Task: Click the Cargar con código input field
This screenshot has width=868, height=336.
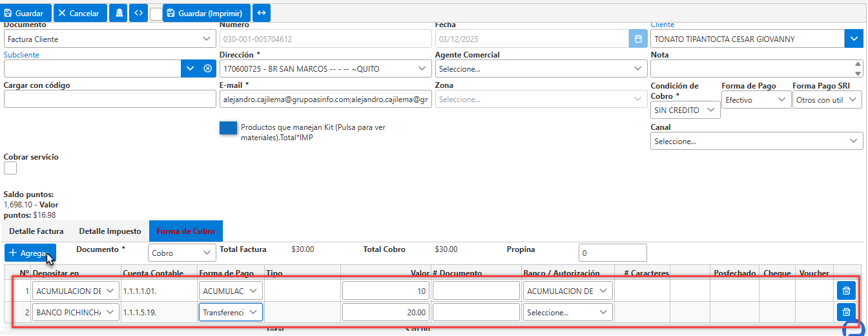Action: pyautogui.click(x=110, y=99)
